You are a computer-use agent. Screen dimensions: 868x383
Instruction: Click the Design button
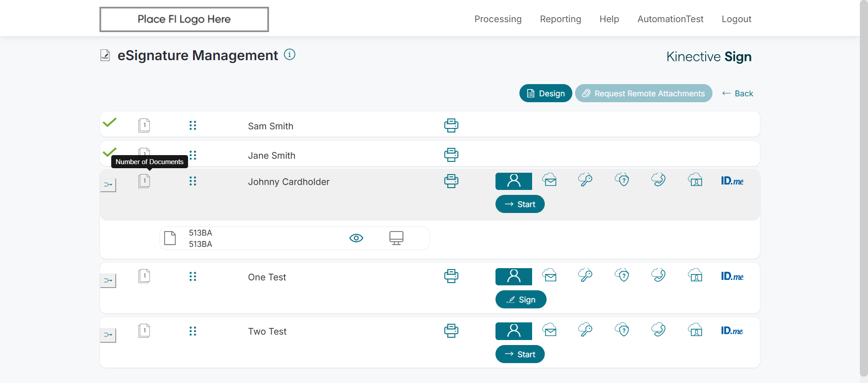(x=546, y=94)
